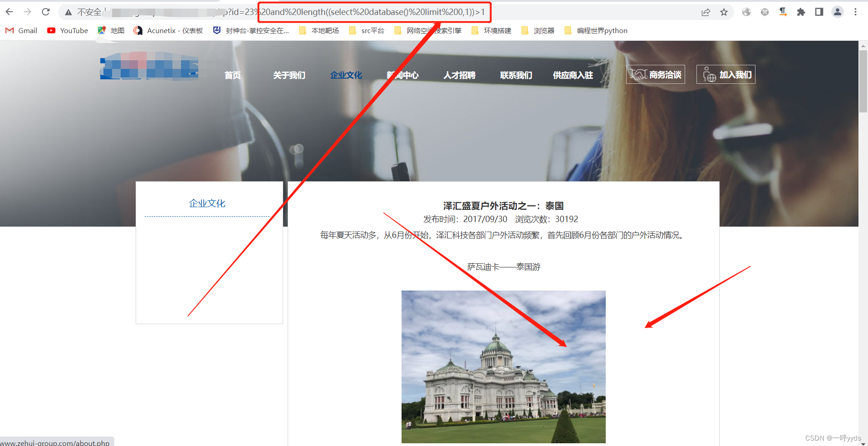The width and height of the screenshot is (868, 446).
Task: Open the command-symbol extension icon
Action: point(765,12)
